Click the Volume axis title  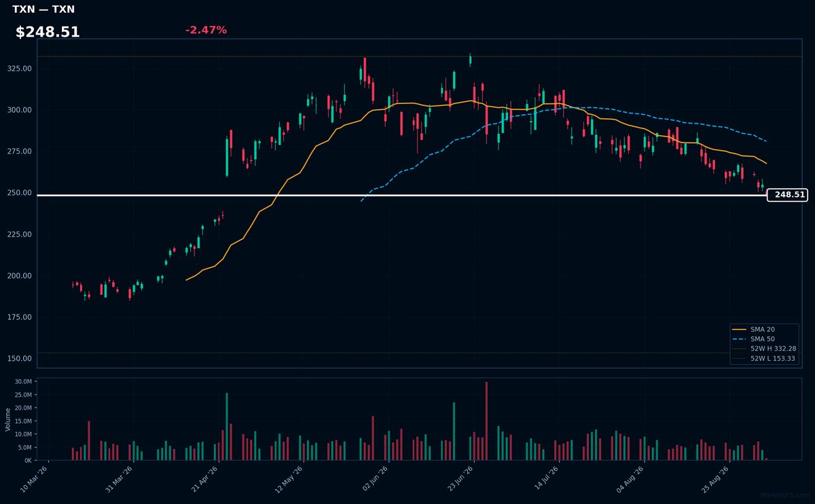tap(8, 419)
